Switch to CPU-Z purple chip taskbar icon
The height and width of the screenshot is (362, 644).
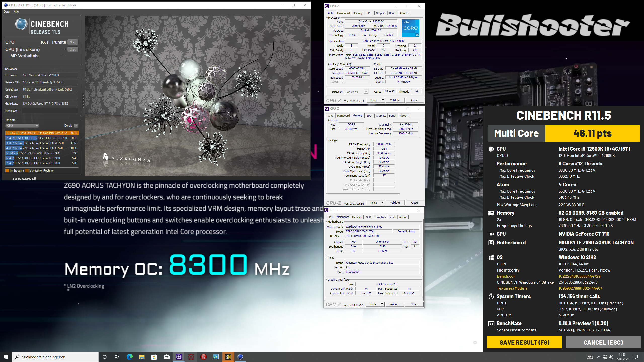coord(179,357)
